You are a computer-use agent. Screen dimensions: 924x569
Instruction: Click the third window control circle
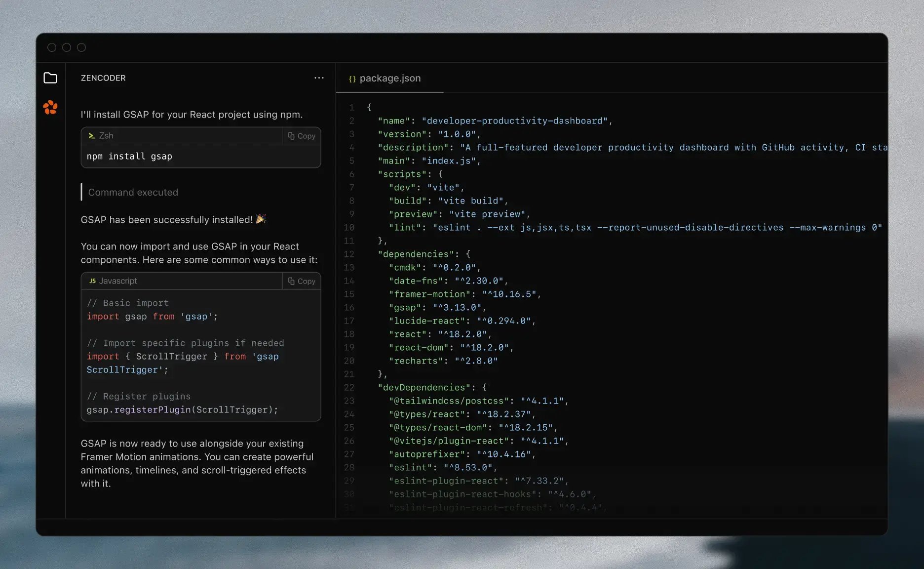pos(81,47)
